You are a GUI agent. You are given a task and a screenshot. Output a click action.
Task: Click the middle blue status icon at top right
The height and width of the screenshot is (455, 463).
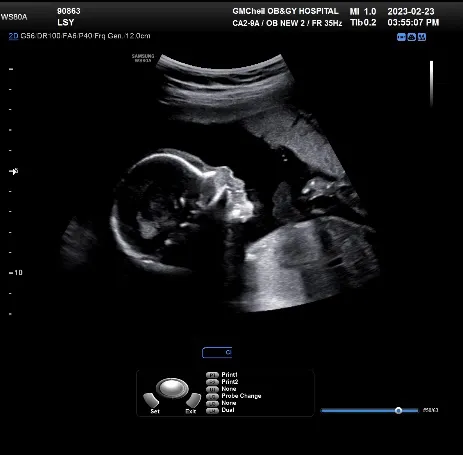click(412, 37)
